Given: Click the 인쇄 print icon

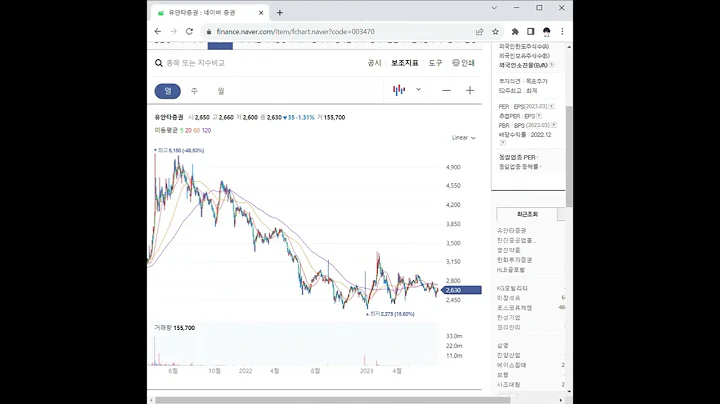Looking at the screenshot, I should click(x=463, y=63).
